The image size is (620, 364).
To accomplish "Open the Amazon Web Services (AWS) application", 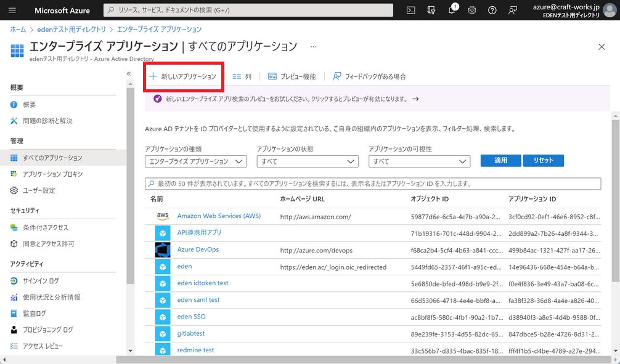I will pyautogui.click(x=219, y=216).
